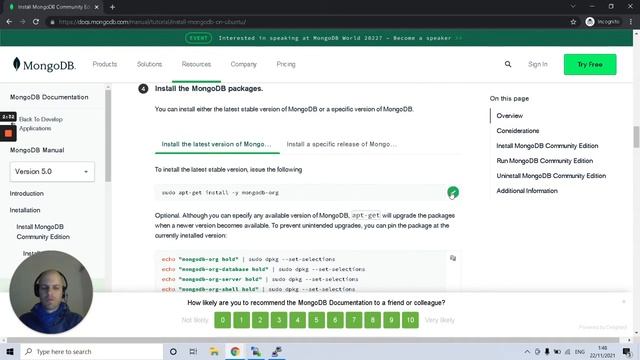Open the Version 5.0 dropdown
Screen dimensions: 640x360
coord(52,171)
